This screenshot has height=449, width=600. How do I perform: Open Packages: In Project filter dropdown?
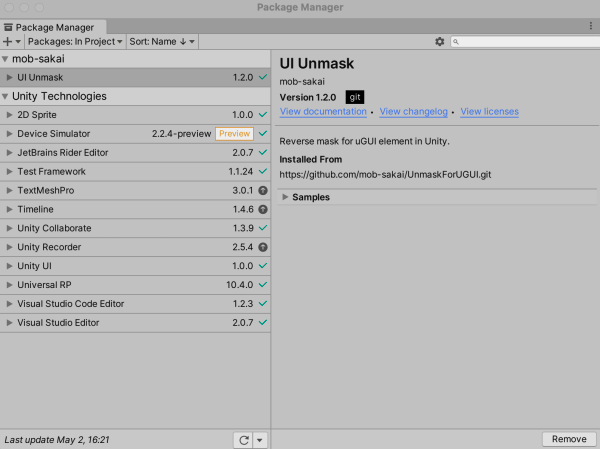tap(75, 41)
